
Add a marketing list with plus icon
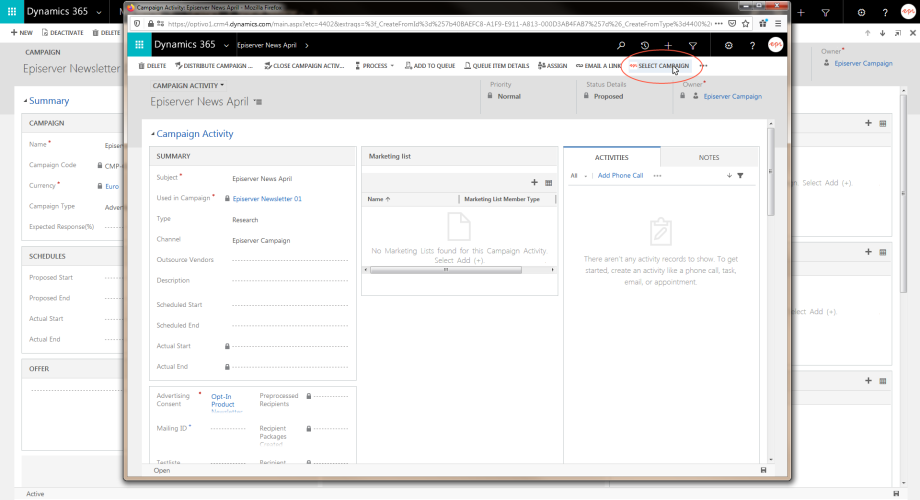[x=534, y=183]
